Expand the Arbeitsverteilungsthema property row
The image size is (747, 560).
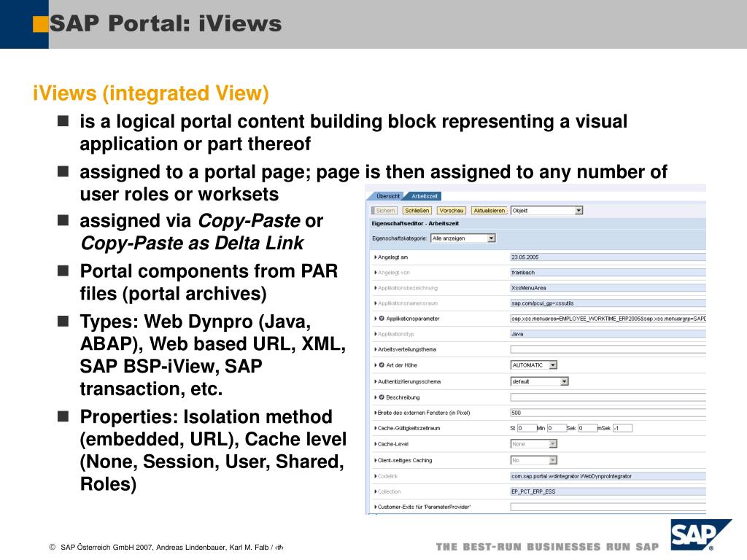click(376, 349)
